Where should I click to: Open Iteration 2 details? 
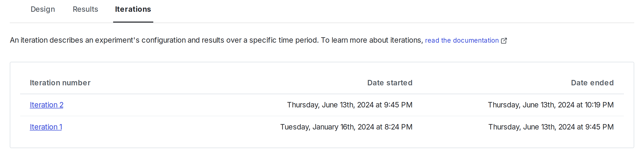coord(47,105)
